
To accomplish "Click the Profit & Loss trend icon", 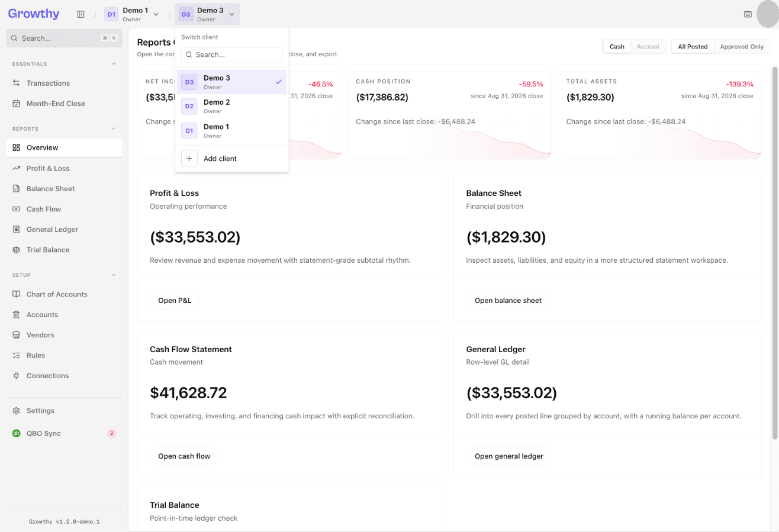I will (17, 169).
